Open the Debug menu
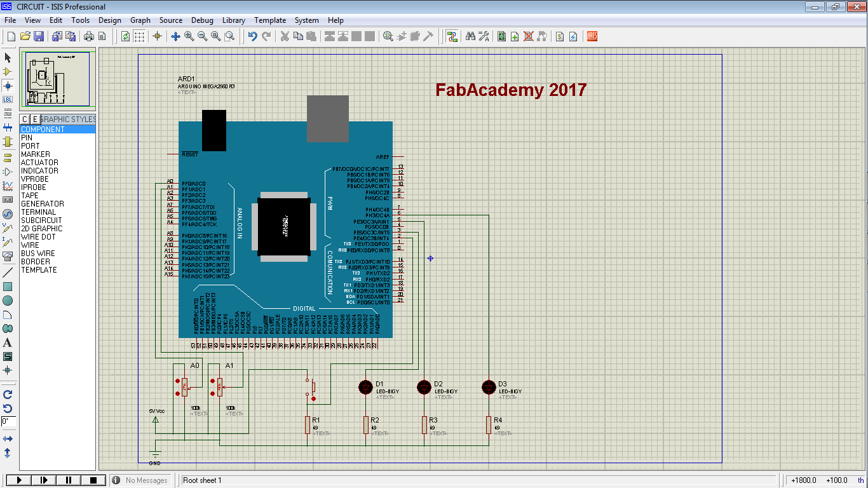The height and width of the screenshot is (488, 868). click(x=202, y=20)
